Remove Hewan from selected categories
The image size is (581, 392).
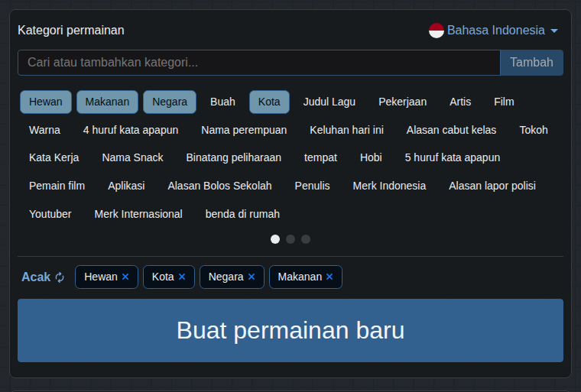[x=125, y=277]
